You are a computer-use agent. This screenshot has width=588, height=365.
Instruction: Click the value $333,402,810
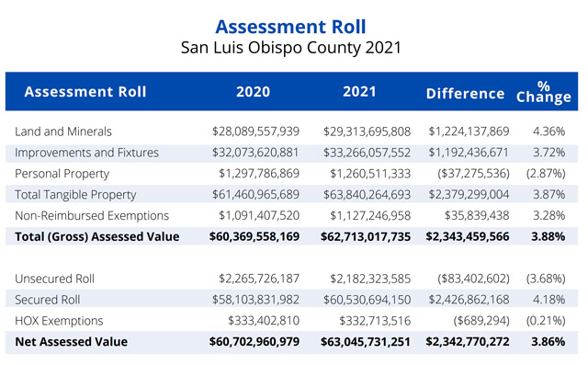pyautogui.click(x=264, y=320)
